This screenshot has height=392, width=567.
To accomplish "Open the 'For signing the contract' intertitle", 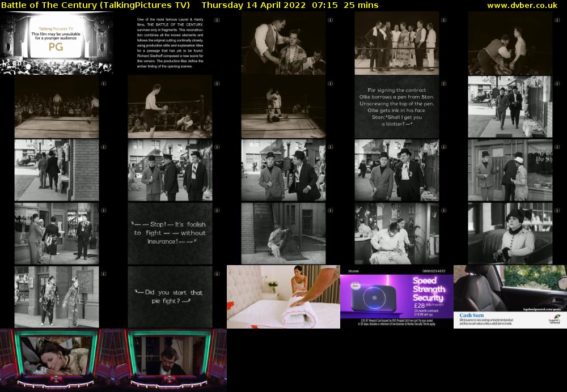I will pos(397,106).
